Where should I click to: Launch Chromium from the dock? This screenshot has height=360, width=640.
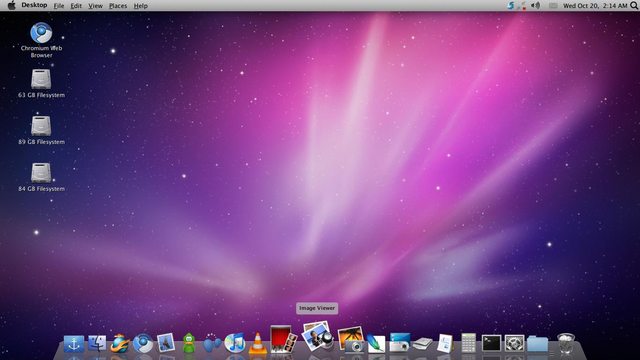point(143,343)
